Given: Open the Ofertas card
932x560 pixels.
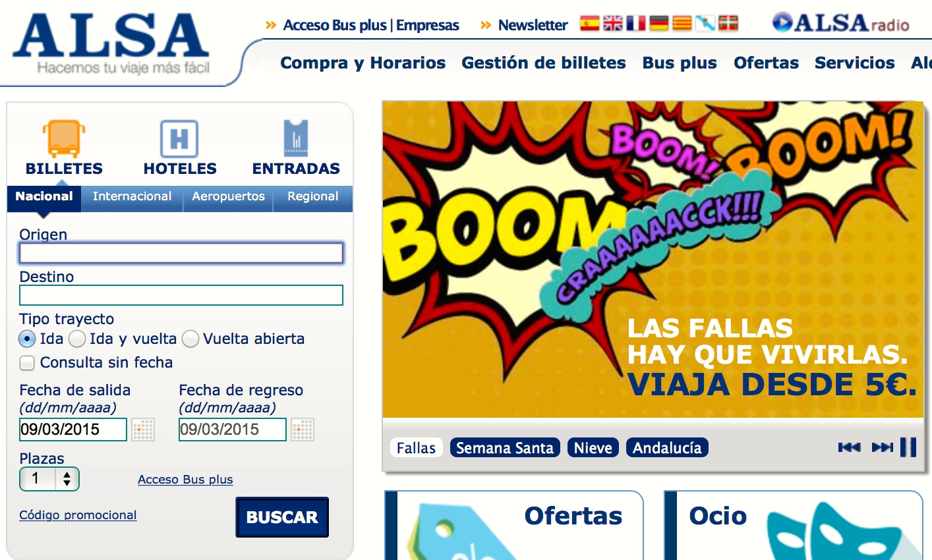Looking at the screenshot, I should tap(514, 526).
